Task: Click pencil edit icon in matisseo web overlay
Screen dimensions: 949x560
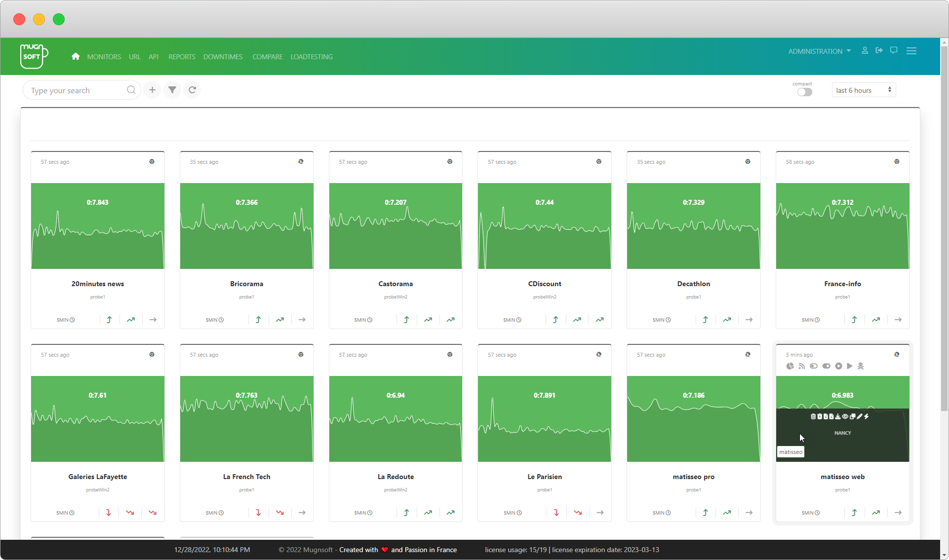Action: coord(860,416)
